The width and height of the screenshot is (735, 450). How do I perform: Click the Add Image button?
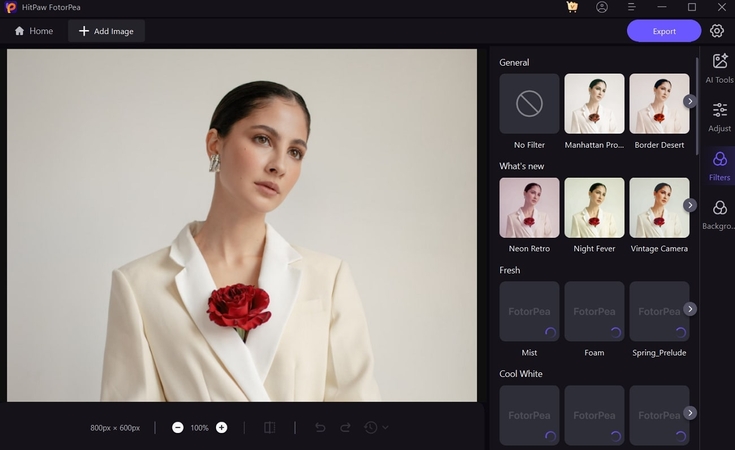[x=106, y=31]
